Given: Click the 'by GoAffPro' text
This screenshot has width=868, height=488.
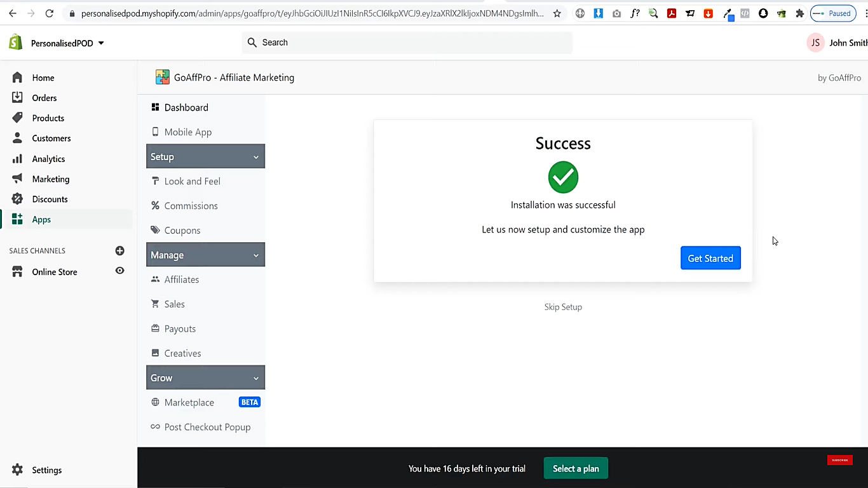Looking at the screenshot, I should [x=839, y=78].
